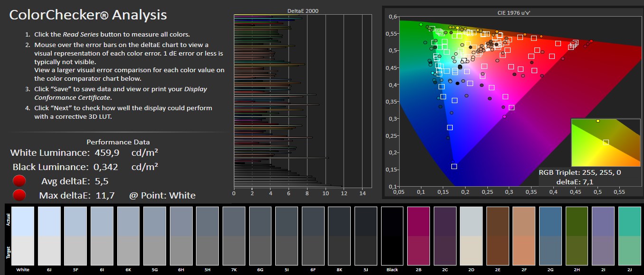644x275 pixels.
Task: Click the lowest white target square on CIE diagram
Action: tap(454, 166)
